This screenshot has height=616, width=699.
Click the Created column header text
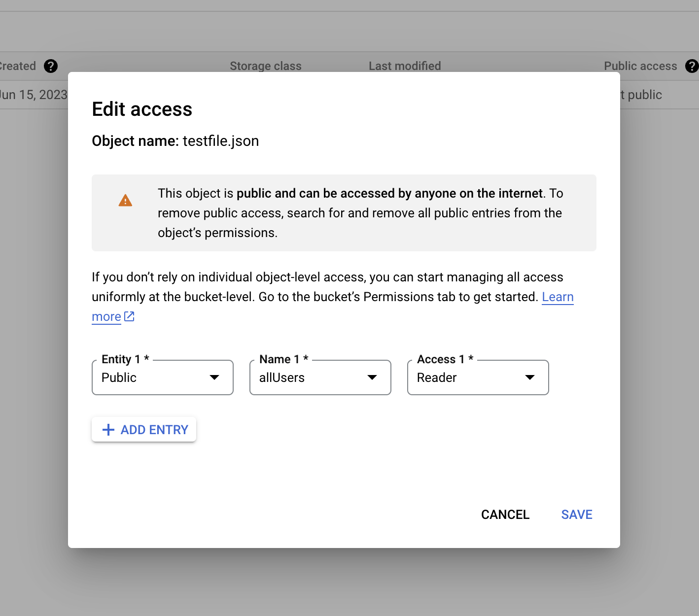pos(18,66)
